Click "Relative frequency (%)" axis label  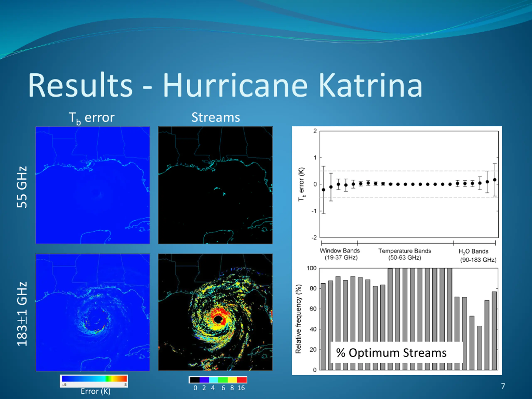[x=298, y=319]
